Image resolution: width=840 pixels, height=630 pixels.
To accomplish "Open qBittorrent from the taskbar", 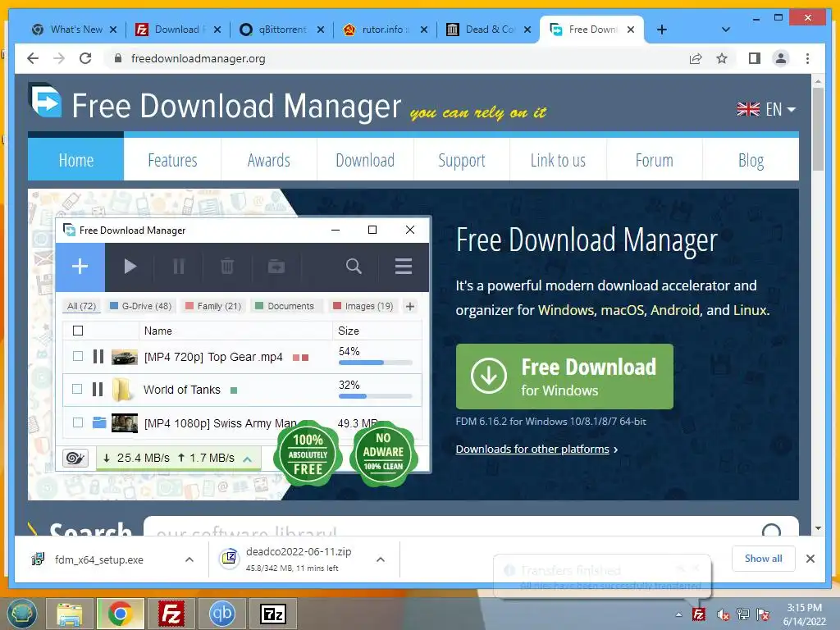I will [221, 614].
